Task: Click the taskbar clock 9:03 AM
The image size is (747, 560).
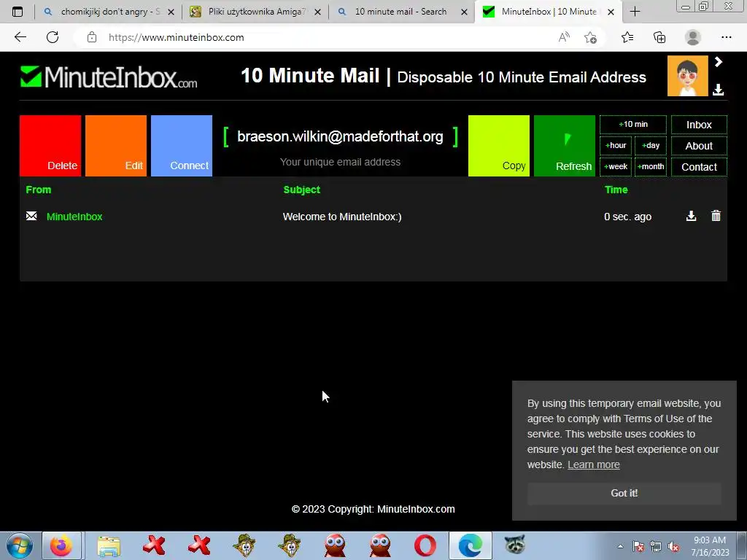Action: (x=709, y=540)
